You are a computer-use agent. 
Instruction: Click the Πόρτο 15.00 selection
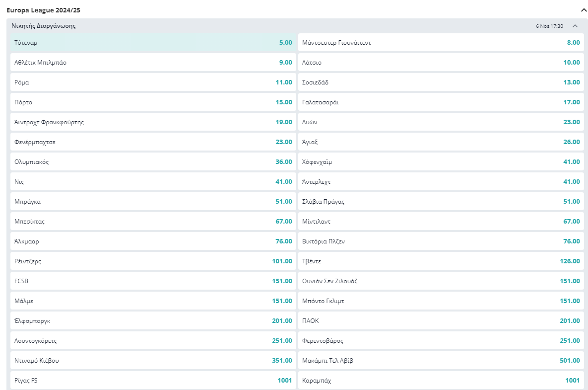tap(153, 102)
